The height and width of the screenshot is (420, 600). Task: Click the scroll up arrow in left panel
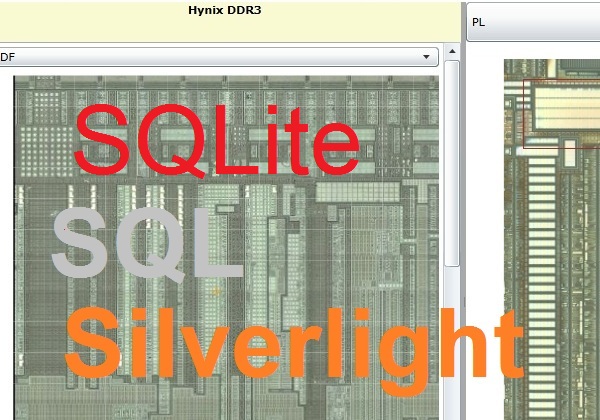click(452, 51)
